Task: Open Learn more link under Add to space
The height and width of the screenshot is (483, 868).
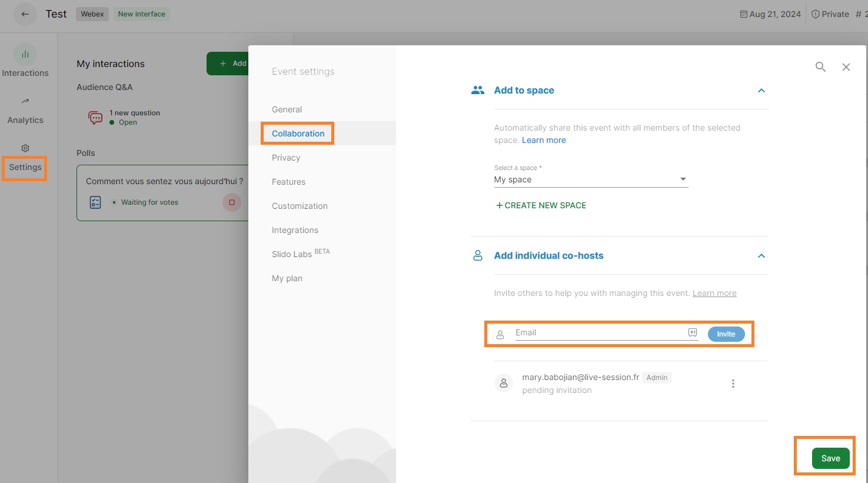Action: tap(544, 140)
